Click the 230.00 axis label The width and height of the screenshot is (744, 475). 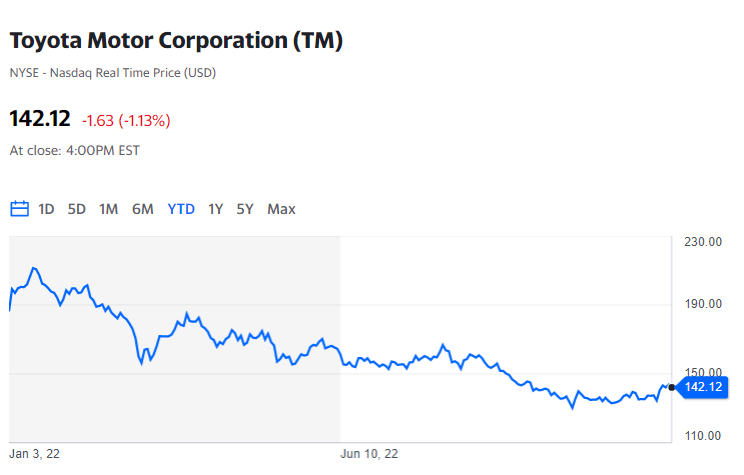pos(702,242)
